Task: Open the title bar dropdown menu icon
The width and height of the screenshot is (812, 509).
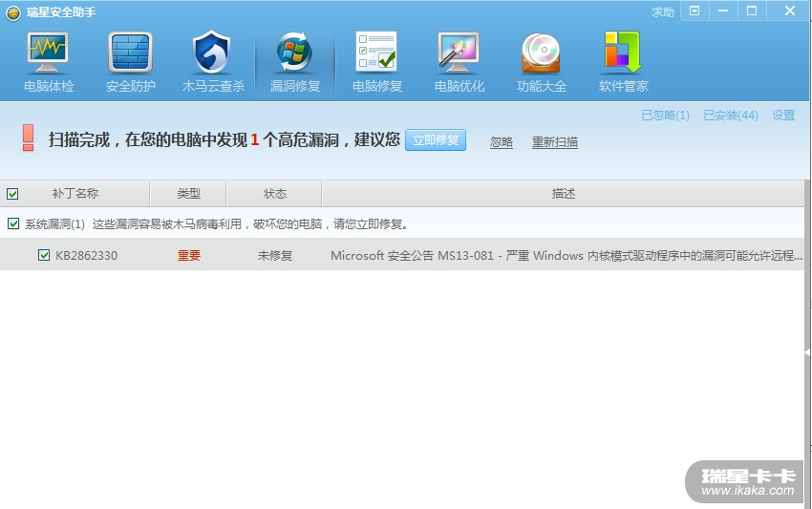Action: (694, 11)
